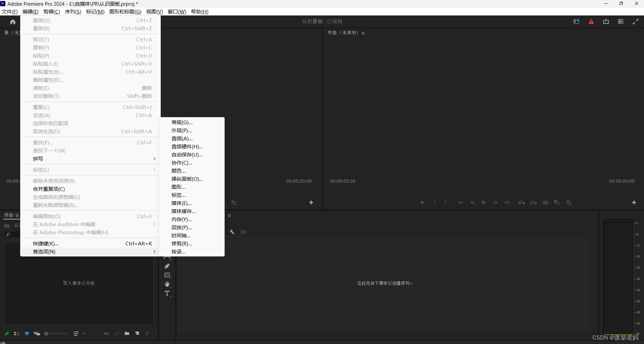The image size is (644, 344).
Task: Open the Workspaces icon in header bar
Action: pos(576,22)
